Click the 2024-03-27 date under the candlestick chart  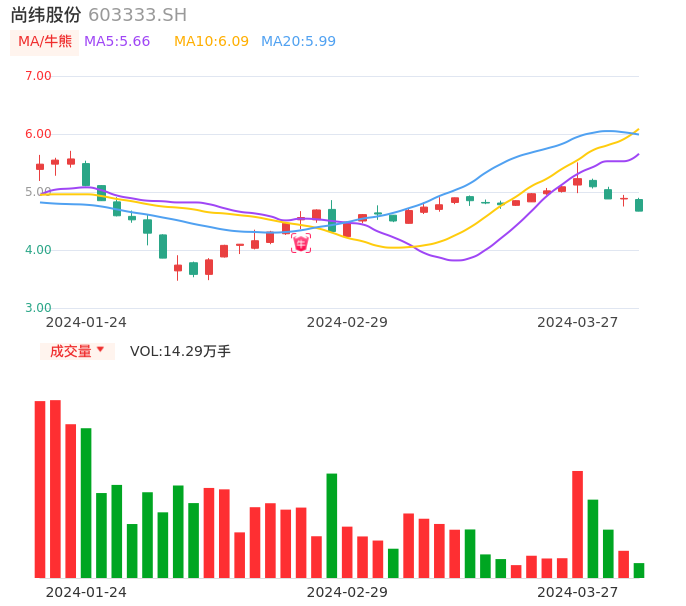tap(578, 322)
